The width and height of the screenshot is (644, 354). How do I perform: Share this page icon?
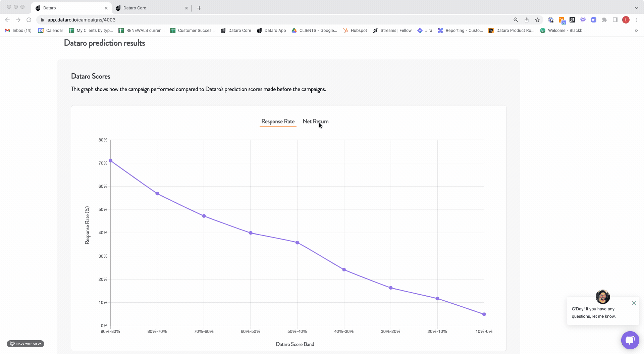527,20
